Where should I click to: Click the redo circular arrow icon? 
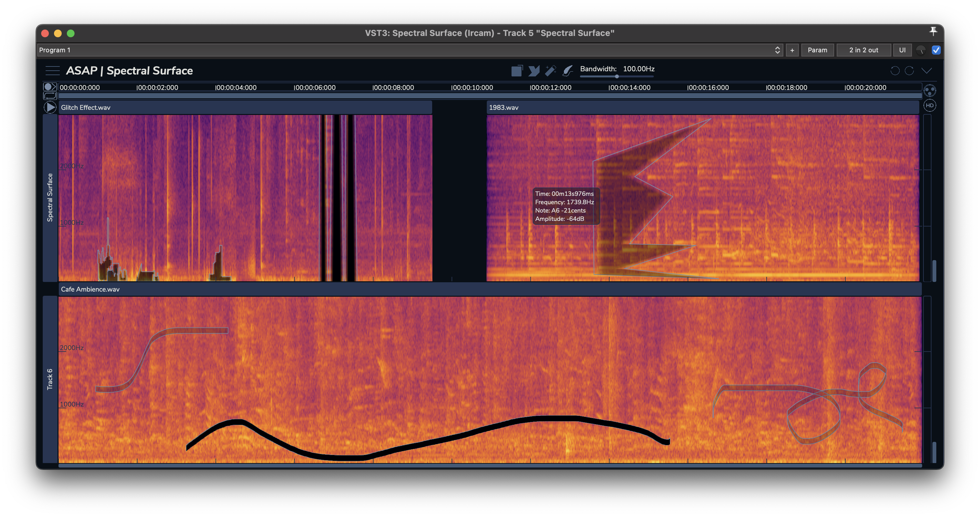909,71
